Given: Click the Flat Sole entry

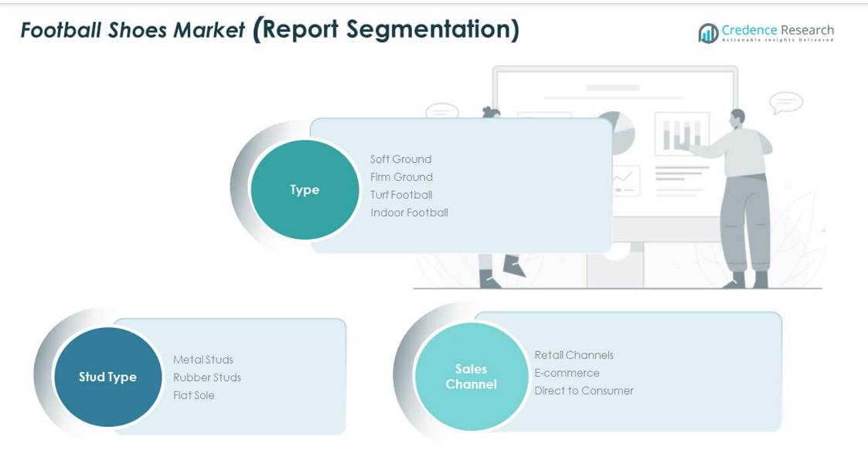Looking at the screenshot, I should point(194,395).
